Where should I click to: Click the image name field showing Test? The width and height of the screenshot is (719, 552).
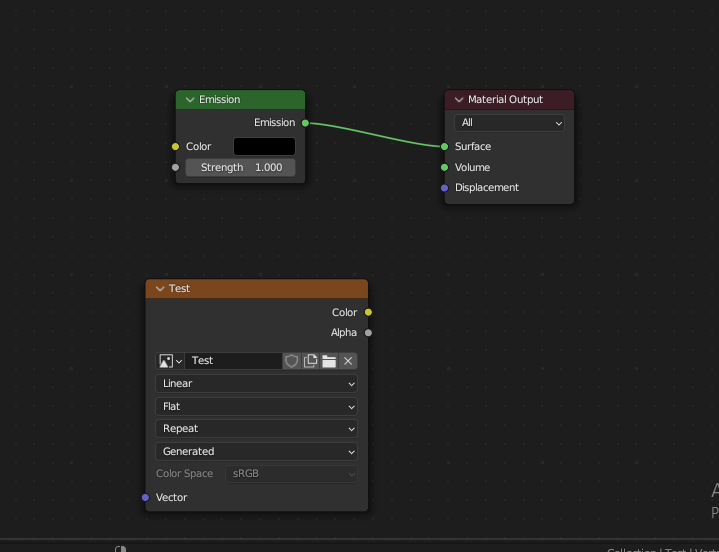pos(233,361)
